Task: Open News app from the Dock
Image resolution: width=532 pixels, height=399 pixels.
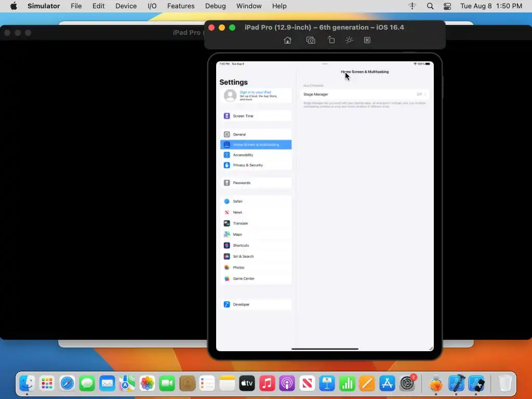Action: click(307, 383)
